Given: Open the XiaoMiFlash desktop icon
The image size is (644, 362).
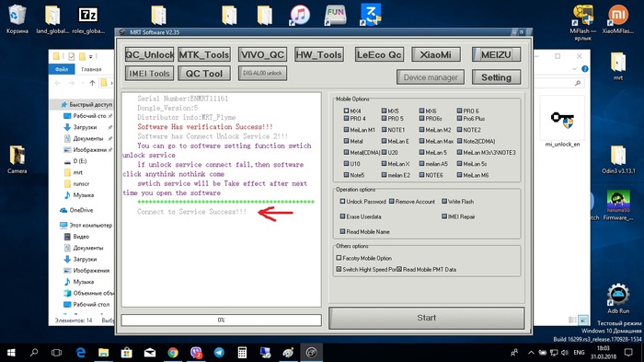Looking at the screenshot, I should [x=617, y=18].
